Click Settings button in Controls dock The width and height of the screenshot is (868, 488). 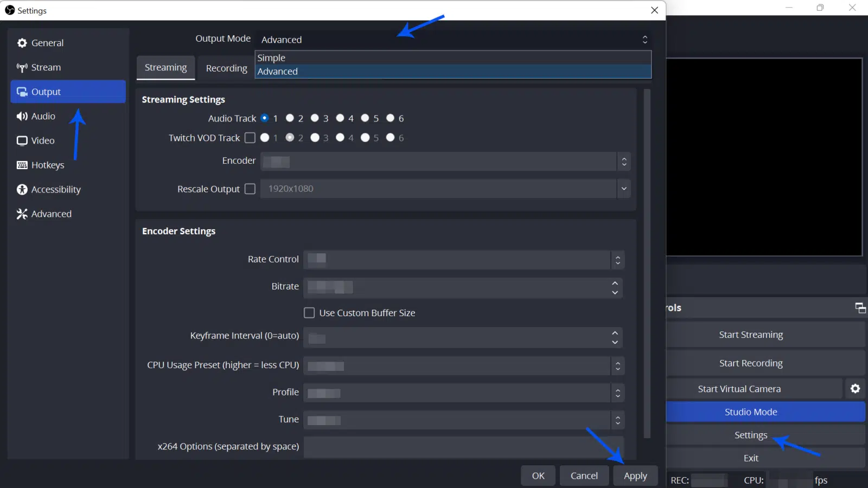(x=765, y=435)
